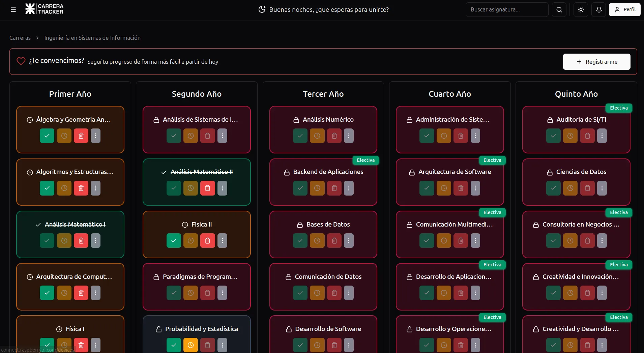
Task: Open three-dot menu on Arquitectura de Comput...
Action: pos(95,293)
